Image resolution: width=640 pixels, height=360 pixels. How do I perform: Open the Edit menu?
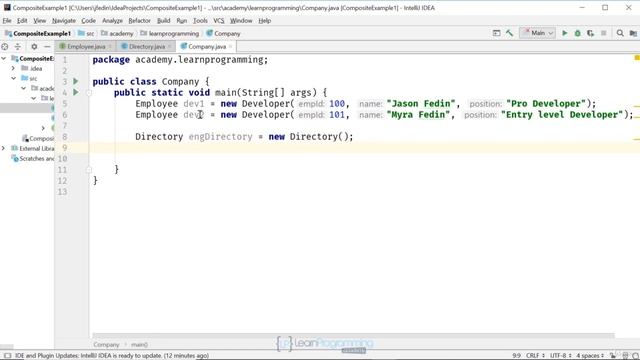coord(22,20)
